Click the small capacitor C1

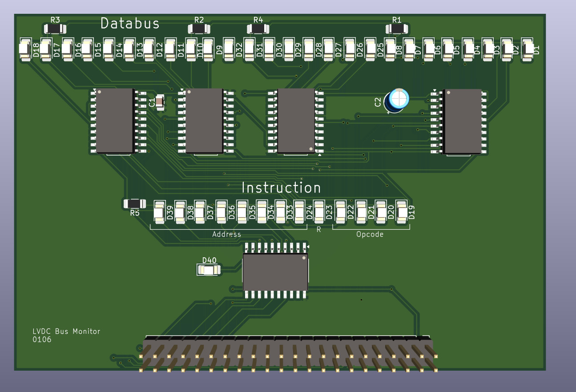click(160, 102)
